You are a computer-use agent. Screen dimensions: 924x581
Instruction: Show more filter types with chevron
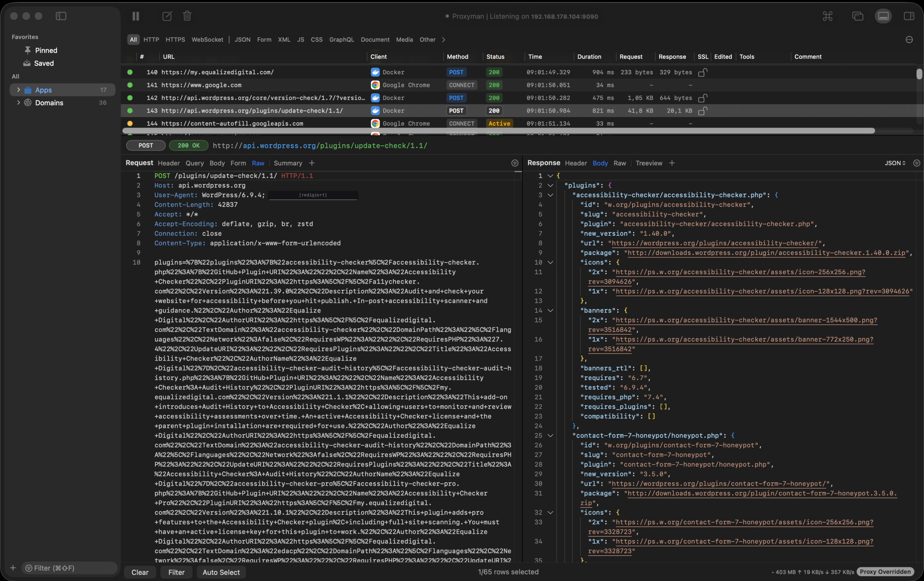point(444,40)
